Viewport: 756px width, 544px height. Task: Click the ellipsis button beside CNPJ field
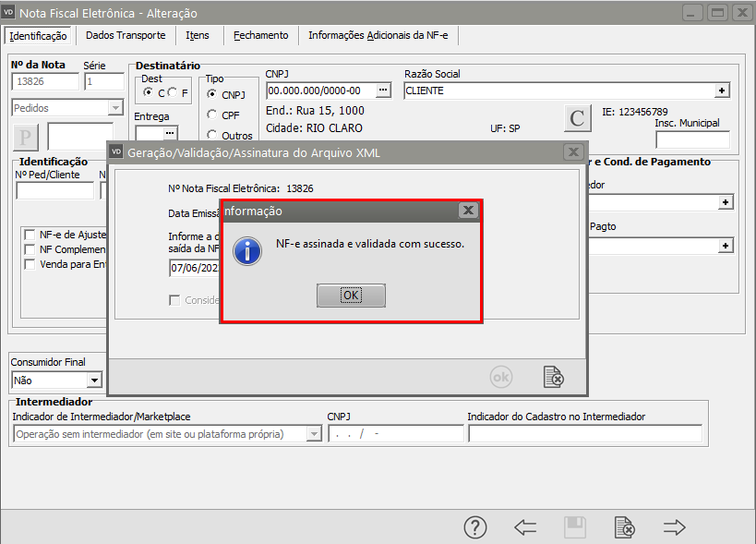384,91
